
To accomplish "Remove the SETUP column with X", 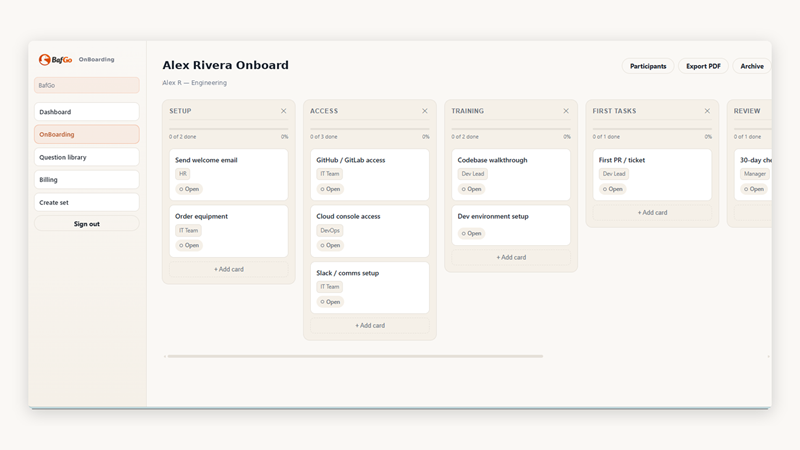I will point(284,111).
